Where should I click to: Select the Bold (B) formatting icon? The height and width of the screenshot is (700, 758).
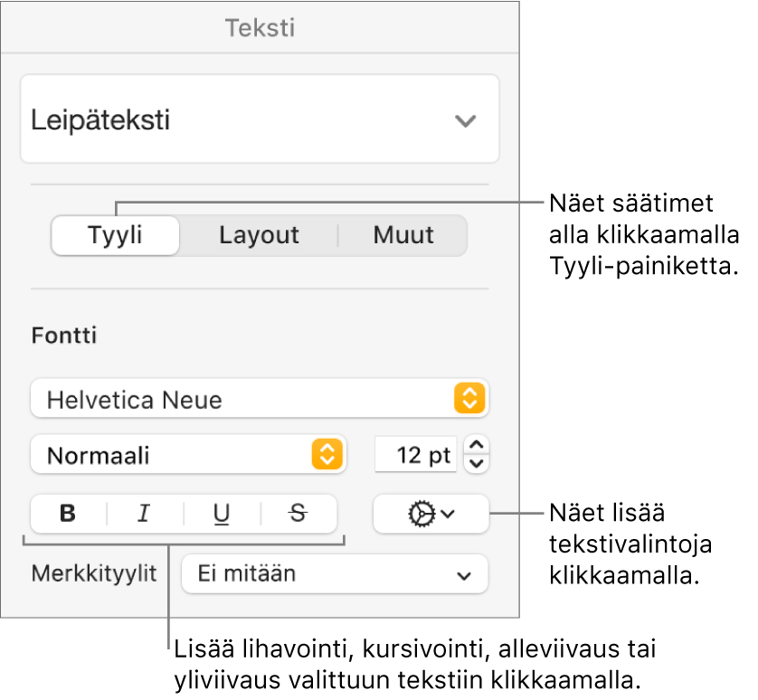[x=67, y=514]
